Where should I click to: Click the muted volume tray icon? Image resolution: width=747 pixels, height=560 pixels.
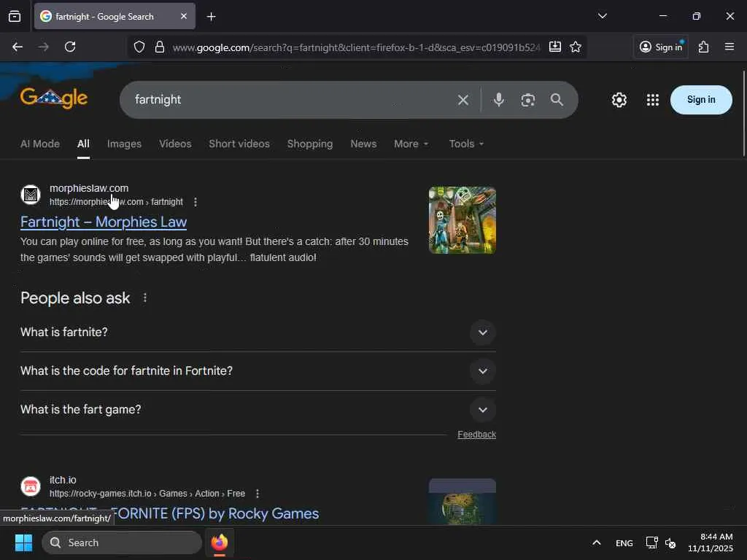click(670, 542)
